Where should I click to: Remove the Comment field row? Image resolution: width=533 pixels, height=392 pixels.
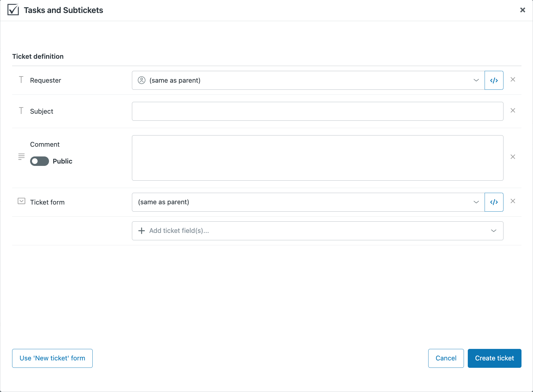click(x=513, y=157)
